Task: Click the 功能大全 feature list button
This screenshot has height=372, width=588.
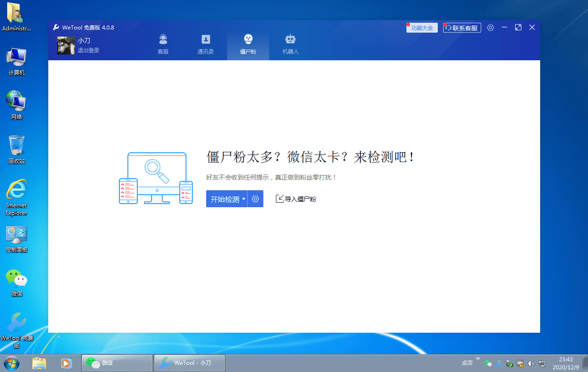Action: [421, 27]
